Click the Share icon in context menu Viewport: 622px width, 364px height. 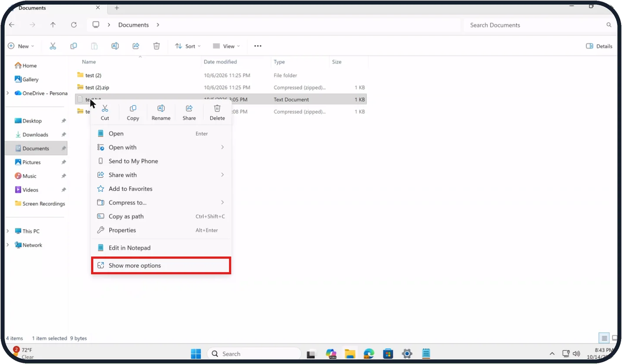[189, 109]
